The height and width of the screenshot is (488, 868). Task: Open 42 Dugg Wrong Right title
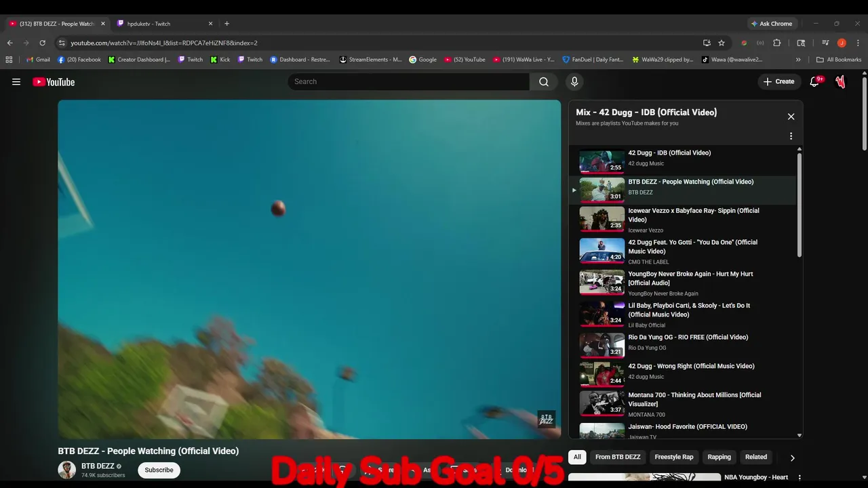(691, 366)
